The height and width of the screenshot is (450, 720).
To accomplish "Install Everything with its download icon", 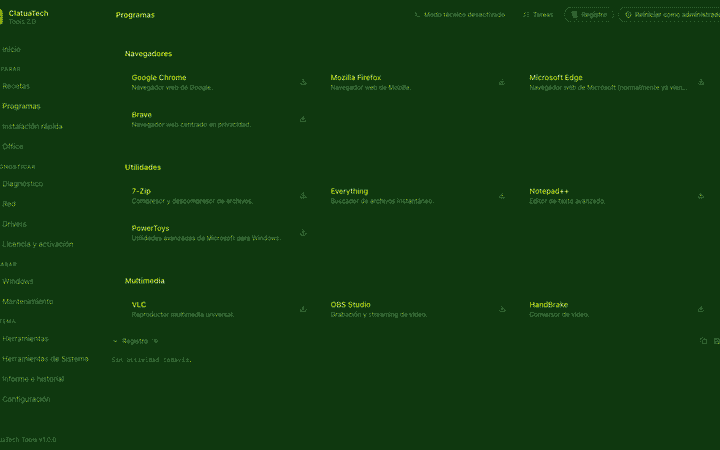I will tap(502, 196).
